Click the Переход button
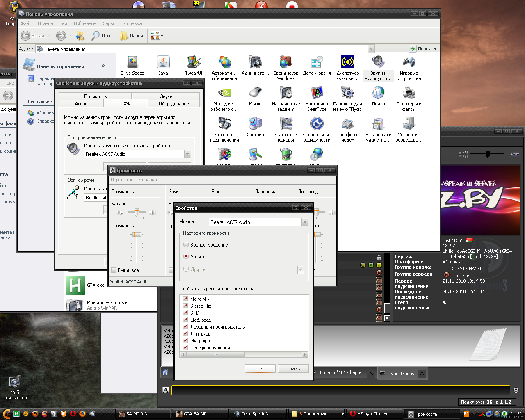525x420 pixels. pyautogui.click(x=423, y=49)
